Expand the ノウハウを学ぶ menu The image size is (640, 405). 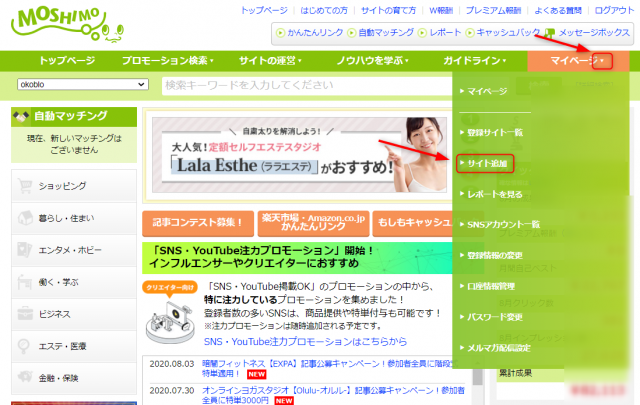[373, 61]
